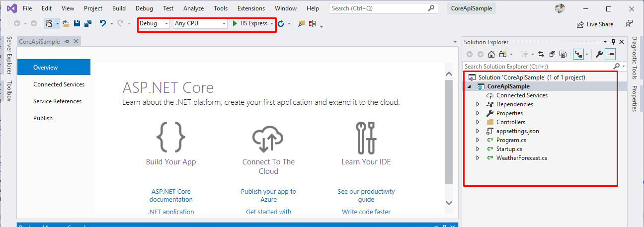Open ASP.NET Core documentation link
Screen dimensions: 644x227
coord(171,195)
